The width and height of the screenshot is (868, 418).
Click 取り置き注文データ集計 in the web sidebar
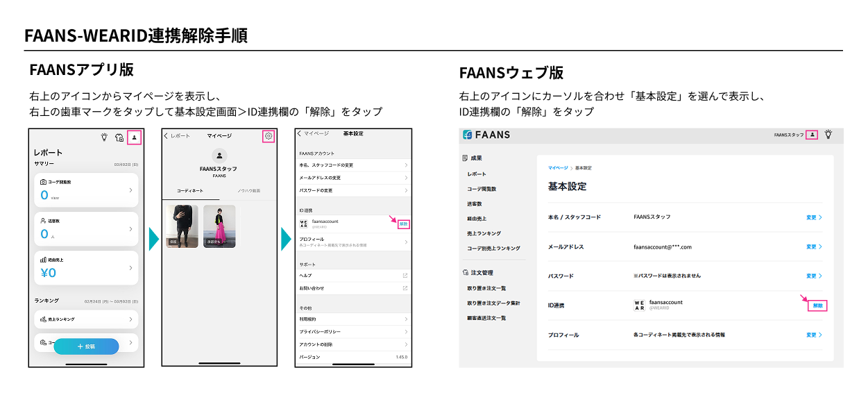[x=493, y=303]
